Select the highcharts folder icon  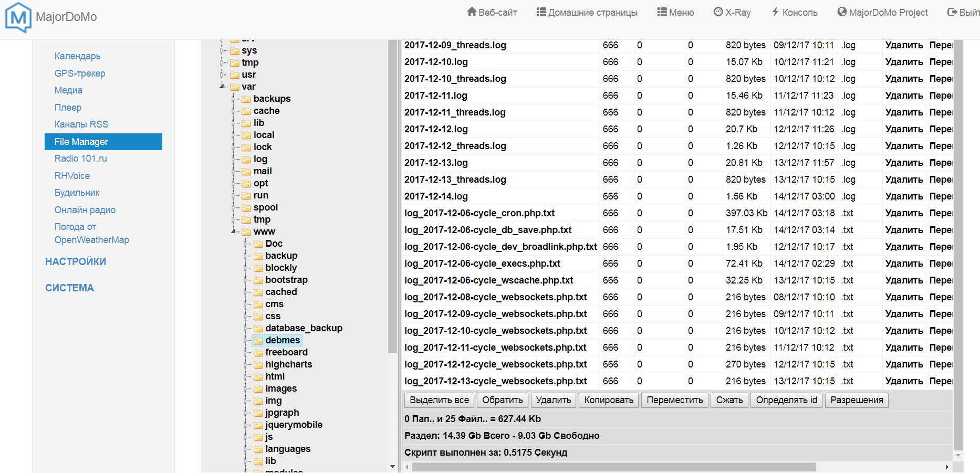pyautogui.click(x=258, y=365)
